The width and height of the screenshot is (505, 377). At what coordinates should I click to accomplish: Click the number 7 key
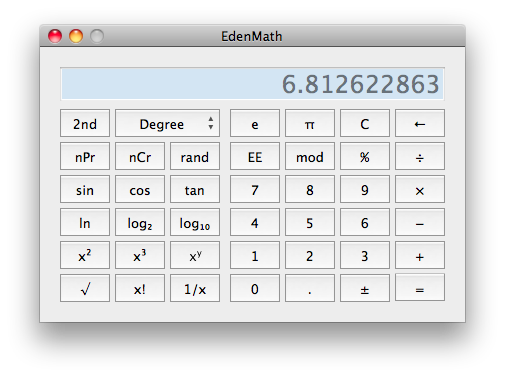tap(255, 189)
